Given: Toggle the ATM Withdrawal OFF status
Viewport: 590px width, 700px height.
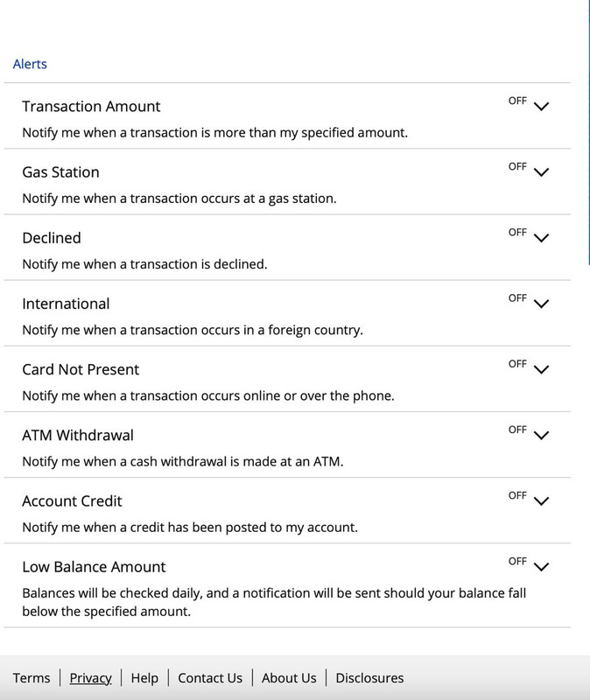Looking at the screenshot, I should click(x=517, y=430).
